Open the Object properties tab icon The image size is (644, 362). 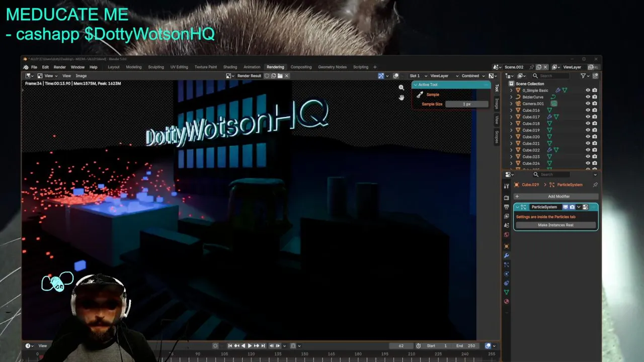pos(507,246)
